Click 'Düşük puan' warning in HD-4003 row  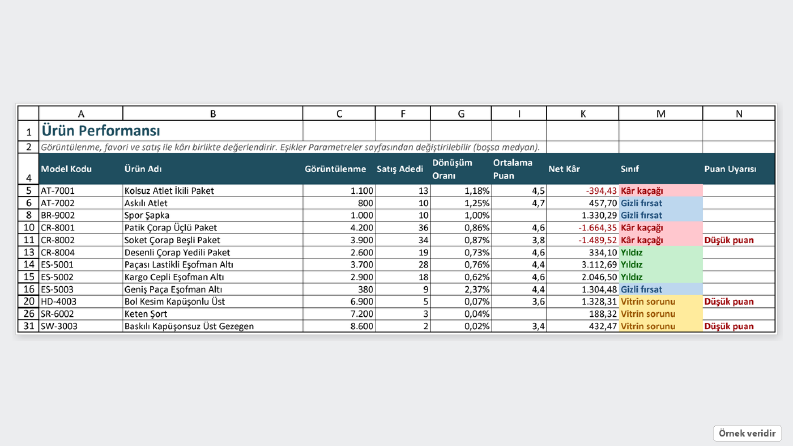739,301
